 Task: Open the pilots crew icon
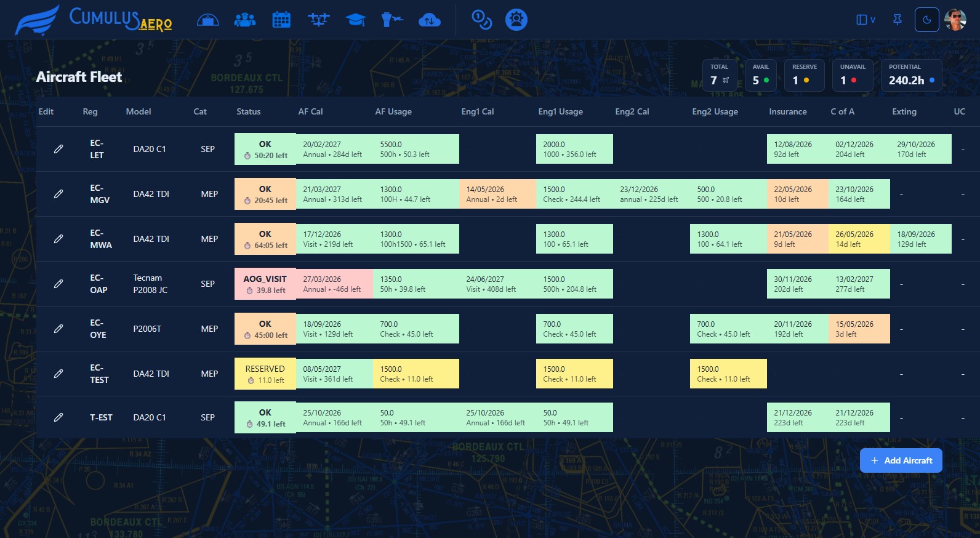coord(245,20)
